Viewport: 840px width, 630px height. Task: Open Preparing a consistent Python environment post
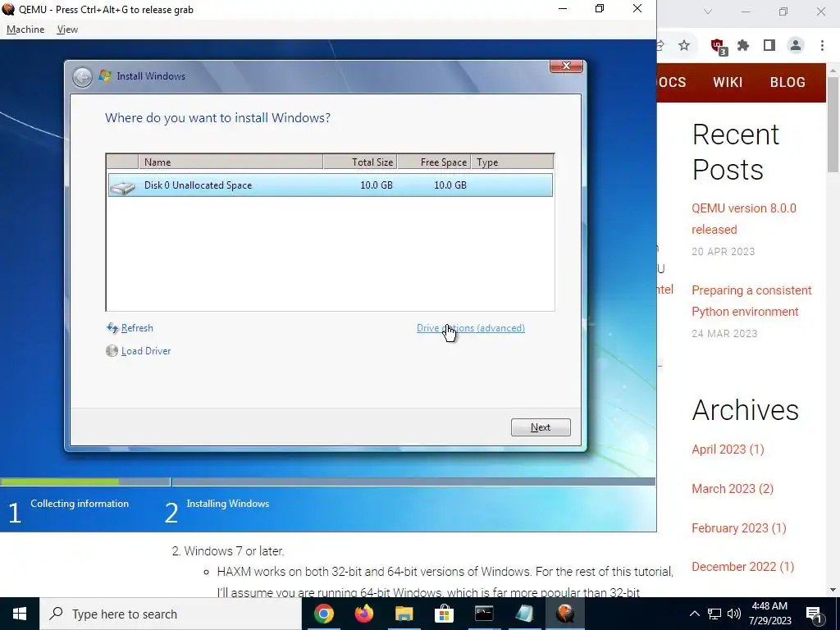(x=751, y=300)
